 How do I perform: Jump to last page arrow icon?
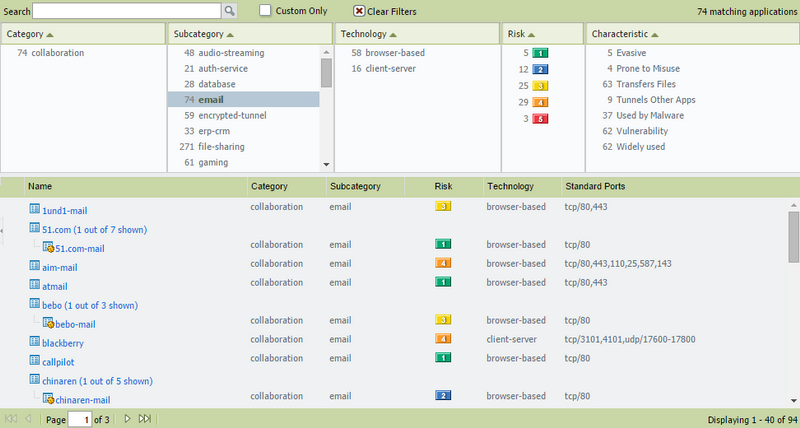144,419
